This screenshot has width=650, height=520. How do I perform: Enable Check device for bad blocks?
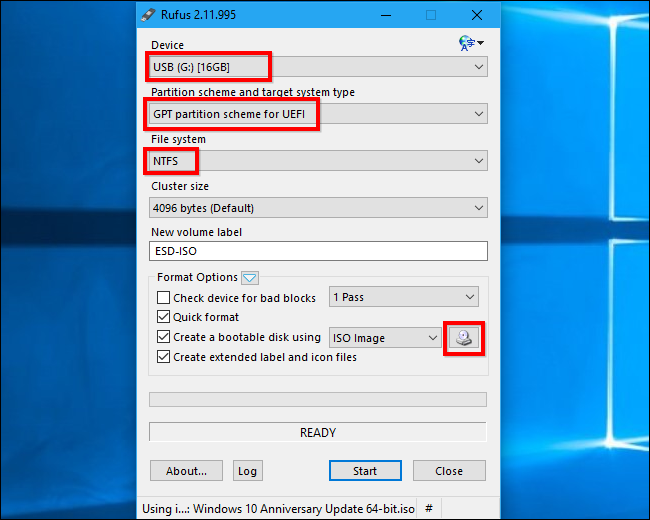(164, 298)
